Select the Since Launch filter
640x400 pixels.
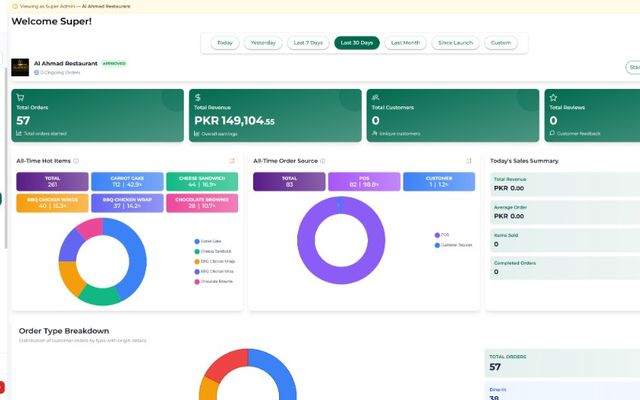click(456, 43)
